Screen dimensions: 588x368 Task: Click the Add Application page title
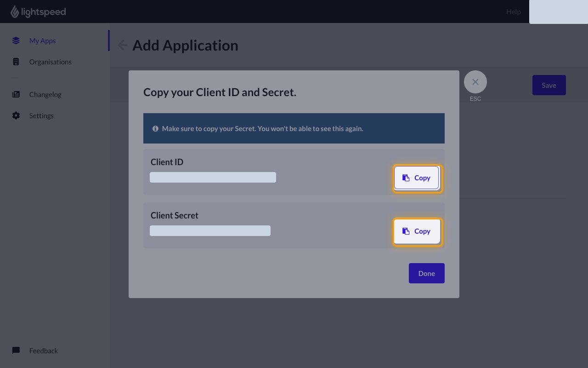point(185,45)
